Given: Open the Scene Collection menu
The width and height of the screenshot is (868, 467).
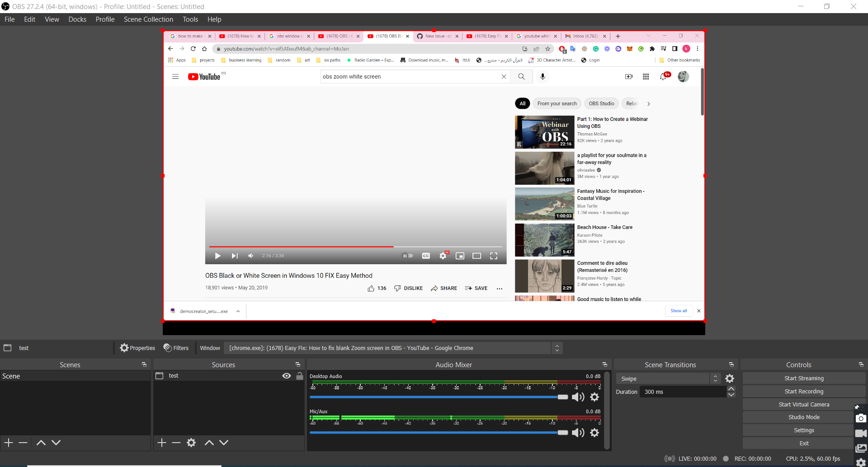Looking at the screenshot, I should (x=148, y=19).
